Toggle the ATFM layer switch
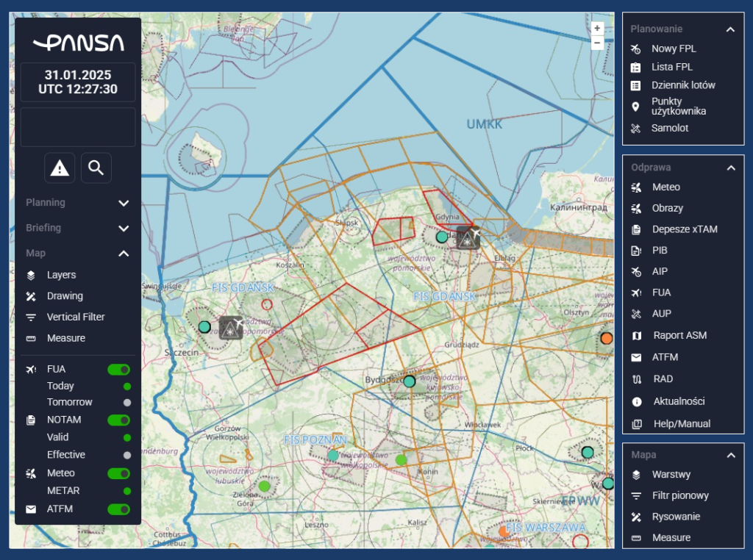Viewport: 753px width, 560px height. coord(118,509)
